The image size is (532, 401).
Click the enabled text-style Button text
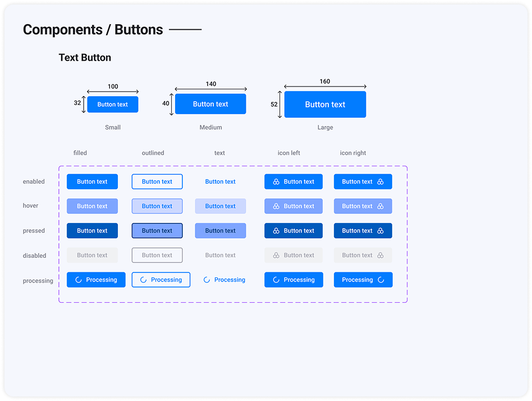tap(220, 181)
